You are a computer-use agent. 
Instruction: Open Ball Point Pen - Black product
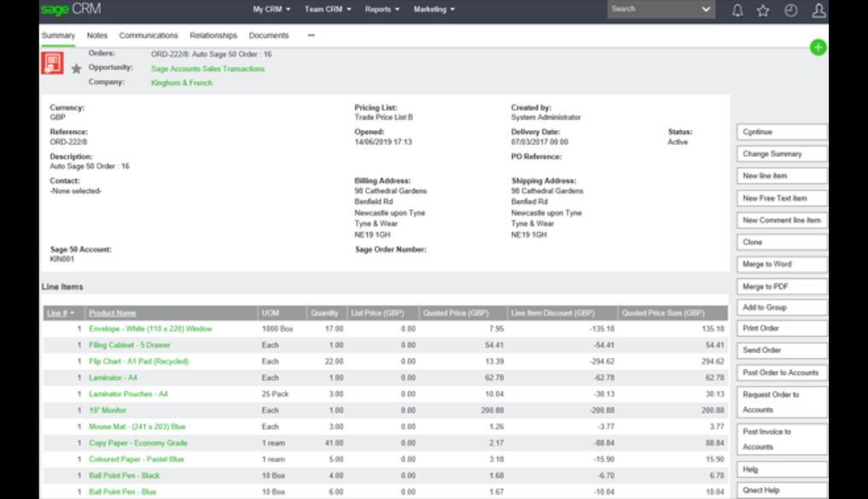point(125,476)
